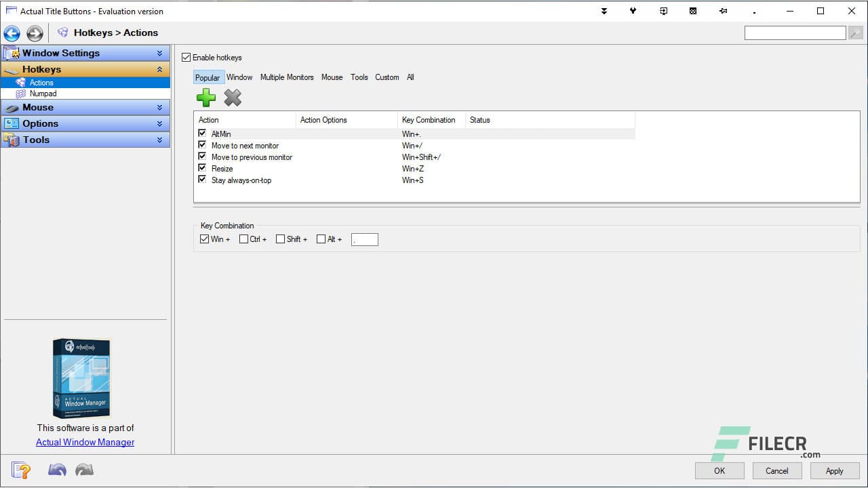868x488 pixels.
Task: Click the roll-up arrows in the title bar
Action: tap(604, 11)
